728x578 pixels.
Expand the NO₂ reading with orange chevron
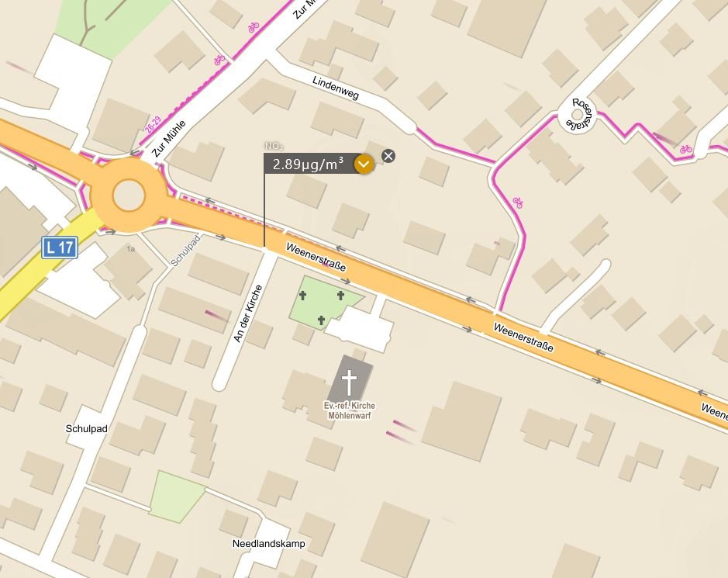tap(364, 164)
